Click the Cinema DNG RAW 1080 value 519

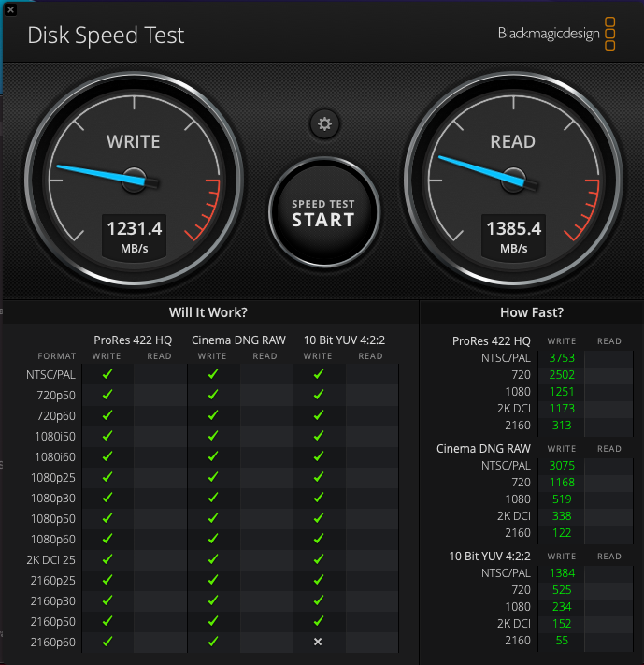562,499
